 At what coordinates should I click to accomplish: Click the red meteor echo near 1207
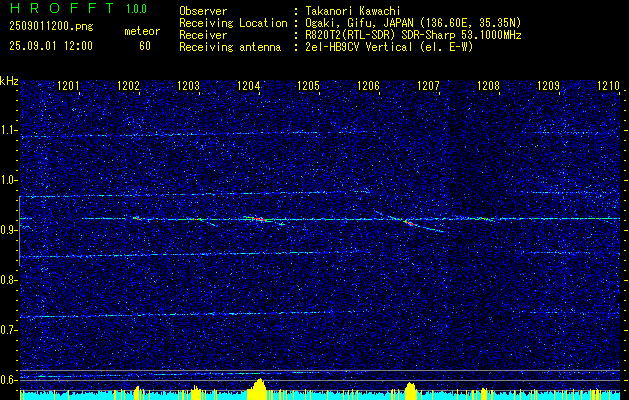coord(410,222)
